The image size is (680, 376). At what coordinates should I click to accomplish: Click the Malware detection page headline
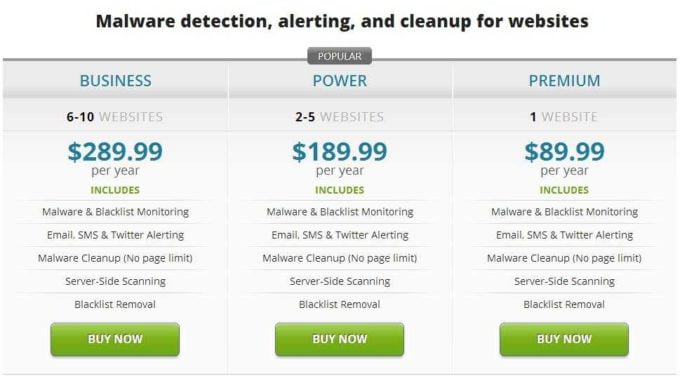[x=342, y=21]
